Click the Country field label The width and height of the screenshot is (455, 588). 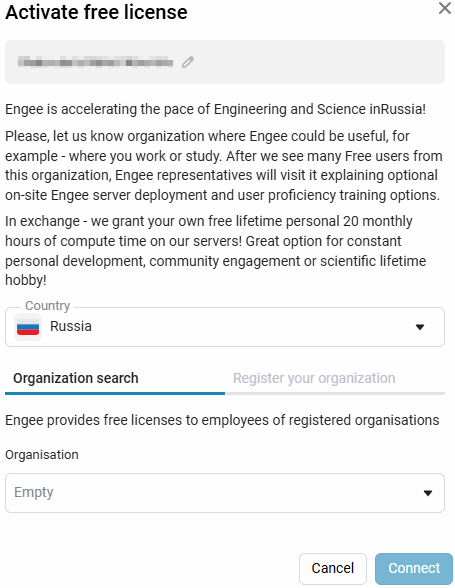coord(48,306)
